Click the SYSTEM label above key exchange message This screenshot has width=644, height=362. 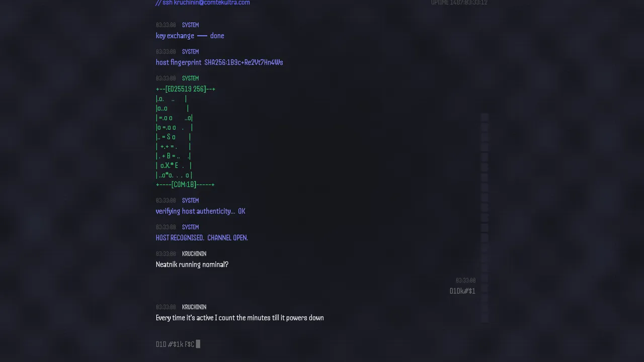[190, 25]
